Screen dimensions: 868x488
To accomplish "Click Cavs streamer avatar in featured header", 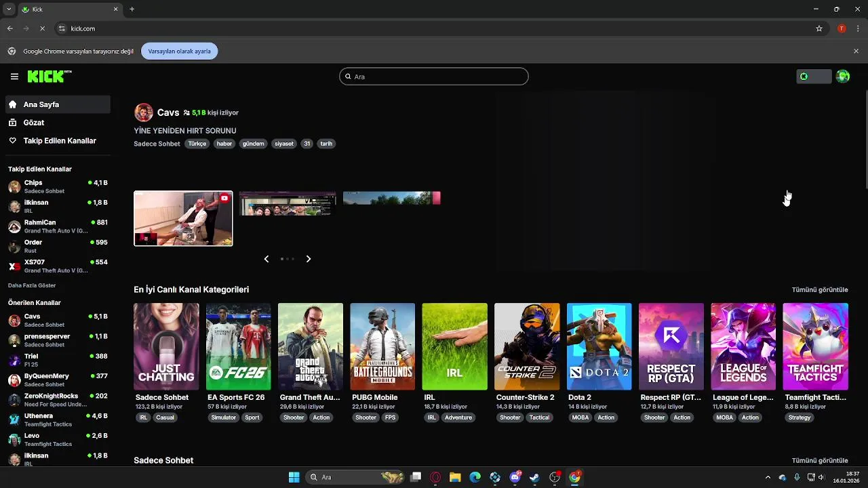I will pyautogui.click(x=143, y=113).
